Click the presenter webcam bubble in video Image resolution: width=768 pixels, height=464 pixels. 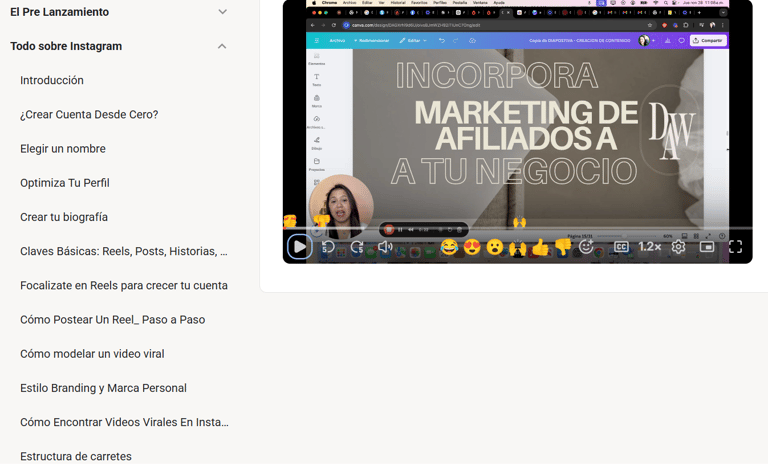(341, 206)
